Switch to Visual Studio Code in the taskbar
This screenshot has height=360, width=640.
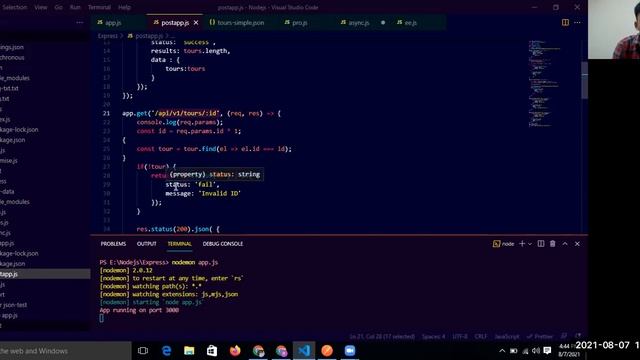pyautogui.click(x=304, y=351)
